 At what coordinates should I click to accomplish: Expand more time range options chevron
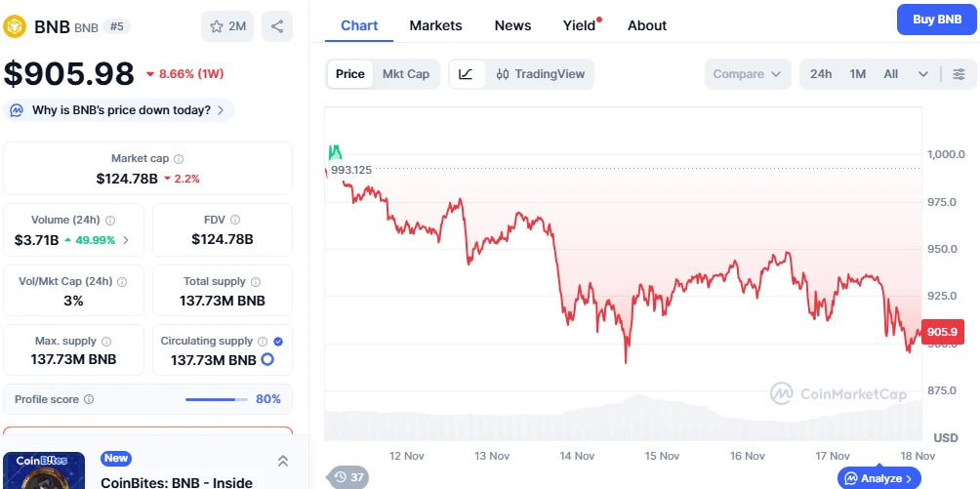(923, 74)
